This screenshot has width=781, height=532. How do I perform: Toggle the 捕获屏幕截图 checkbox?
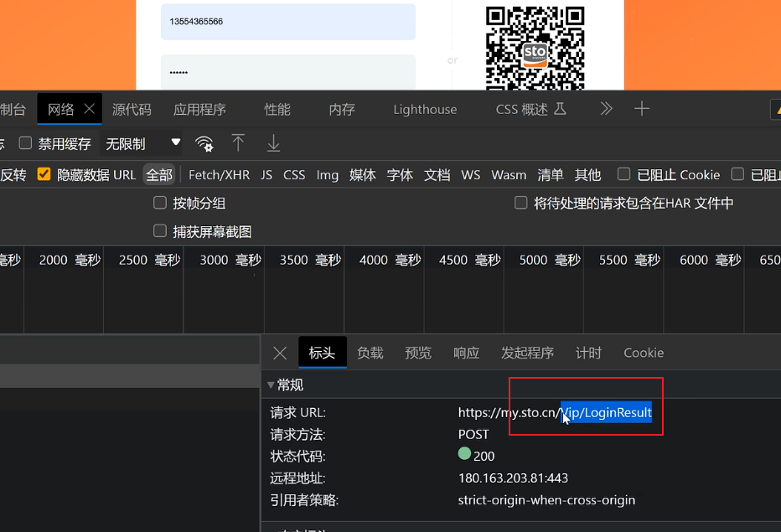160,231
